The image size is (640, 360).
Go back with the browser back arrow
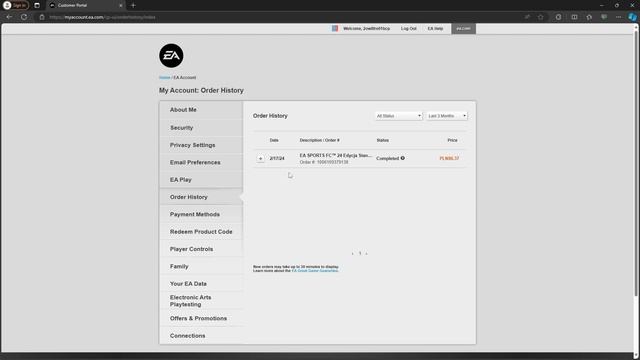pos(9,17)
